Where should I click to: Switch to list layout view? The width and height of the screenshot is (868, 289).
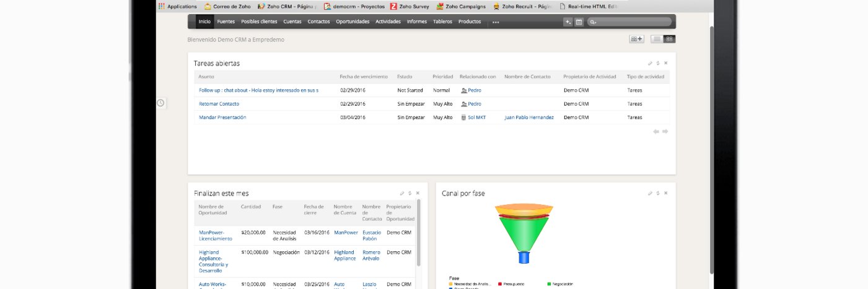tap(656, 39)
